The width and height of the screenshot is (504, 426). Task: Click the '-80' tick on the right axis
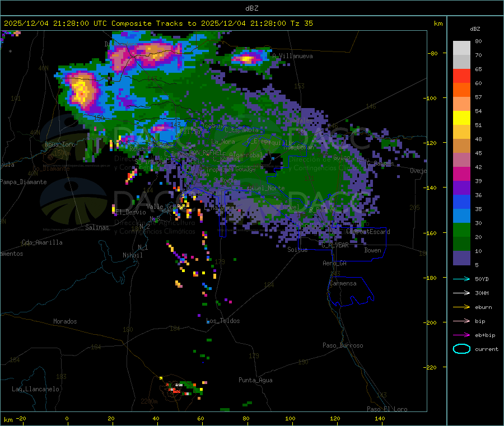click(433, 53)
